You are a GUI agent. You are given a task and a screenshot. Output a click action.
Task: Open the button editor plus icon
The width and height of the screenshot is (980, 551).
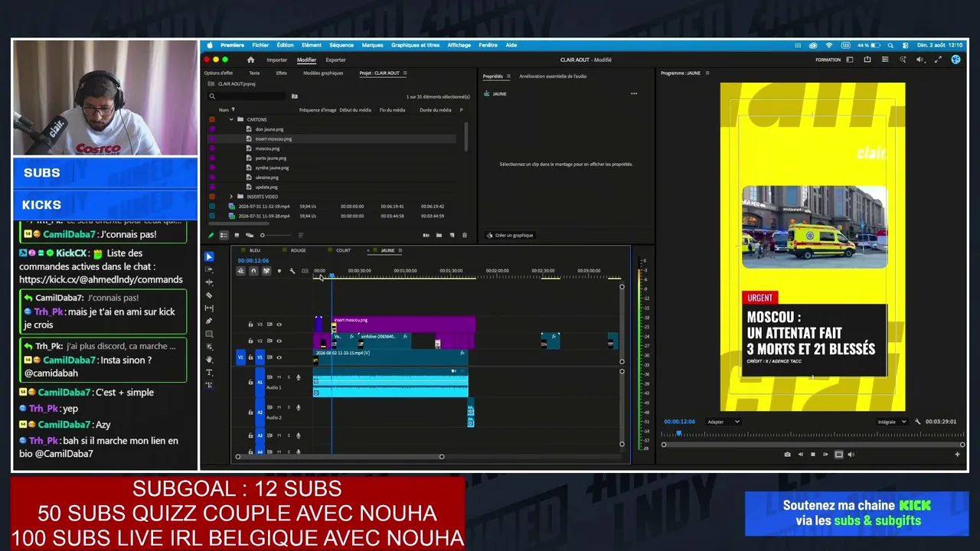click(957, 455)
